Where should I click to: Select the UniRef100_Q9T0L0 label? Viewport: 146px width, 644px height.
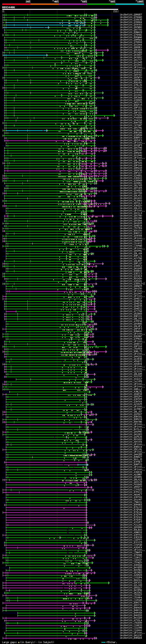(x=131, y=203)
